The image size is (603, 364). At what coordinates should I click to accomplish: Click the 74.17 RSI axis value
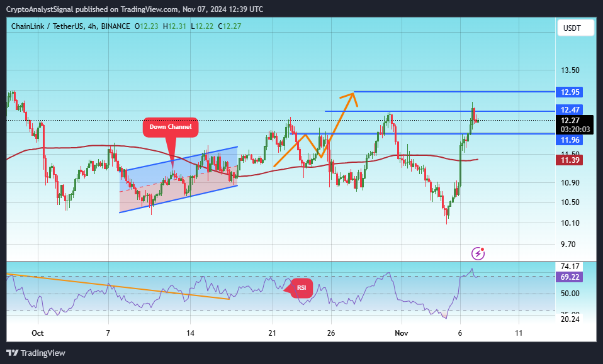click(570, 266)
